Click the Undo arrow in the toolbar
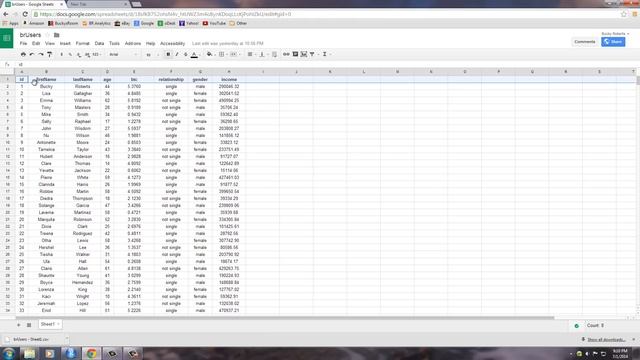 tap(32, 54)
